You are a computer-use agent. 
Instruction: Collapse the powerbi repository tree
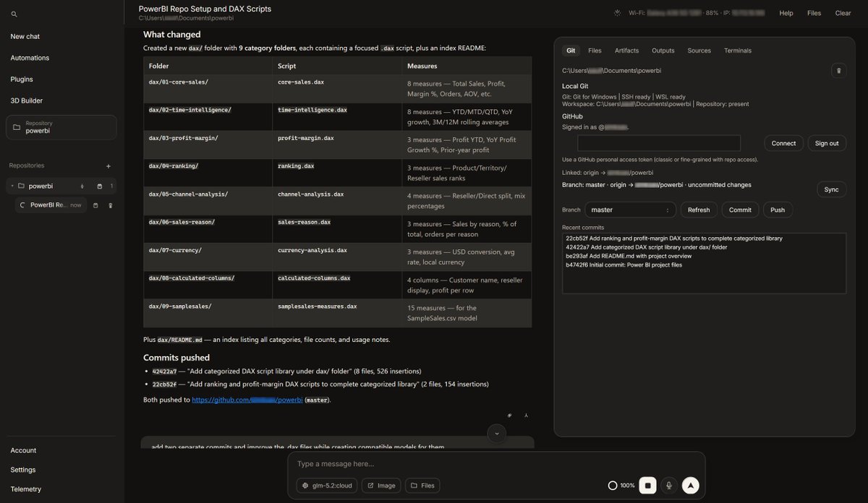coord(12,186)
